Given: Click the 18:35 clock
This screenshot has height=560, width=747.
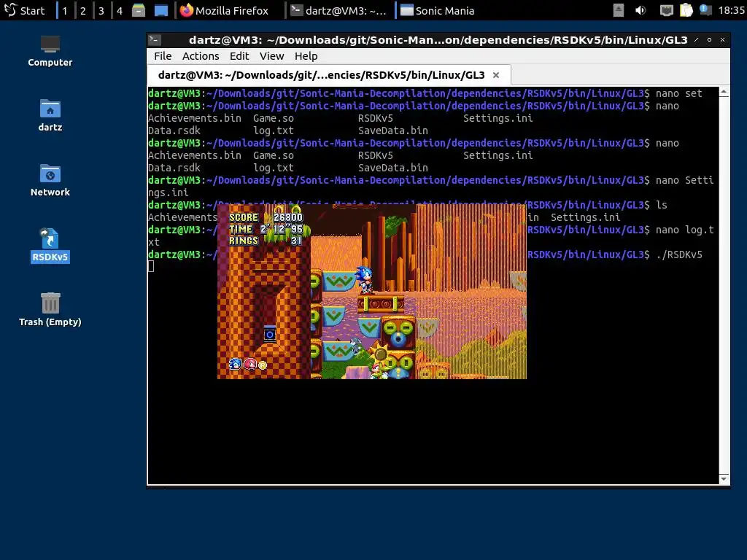Looking at the screenshot, I should pyautogui.click(x=731, y=10).
